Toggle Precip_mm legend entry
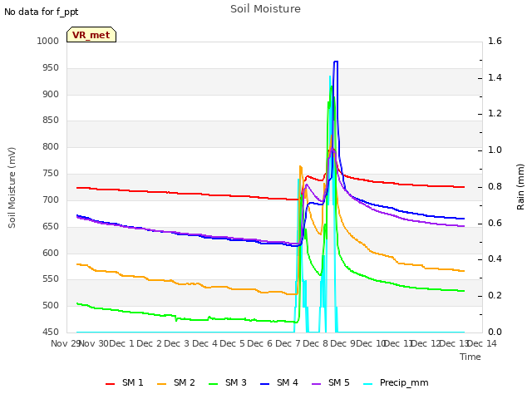 tap(396, 382)
